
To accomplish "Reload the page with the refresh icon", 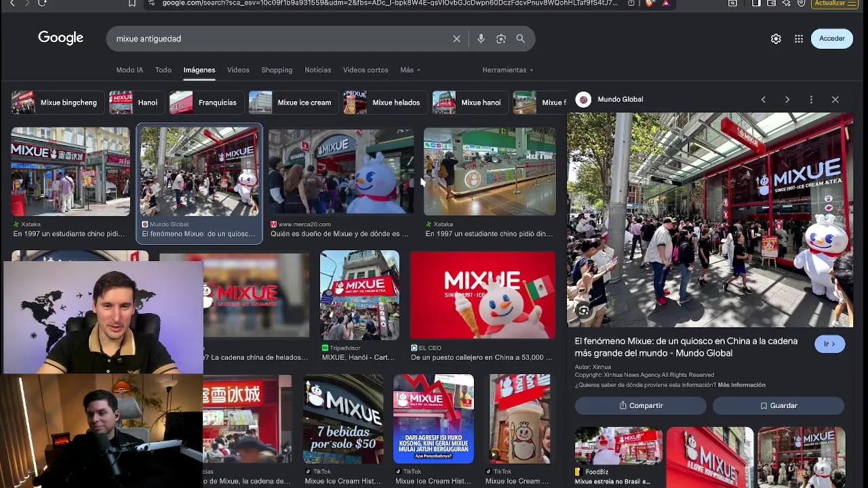I will 42,3.
